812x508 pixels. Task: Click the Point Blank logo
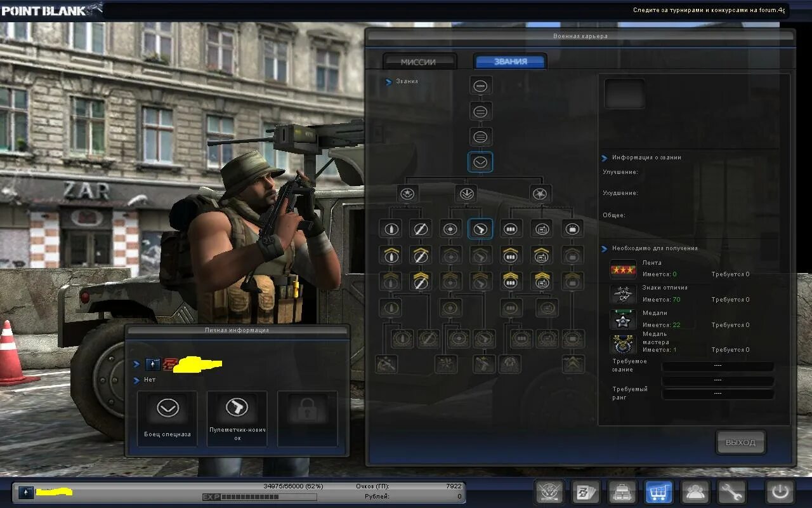point(51,10)
